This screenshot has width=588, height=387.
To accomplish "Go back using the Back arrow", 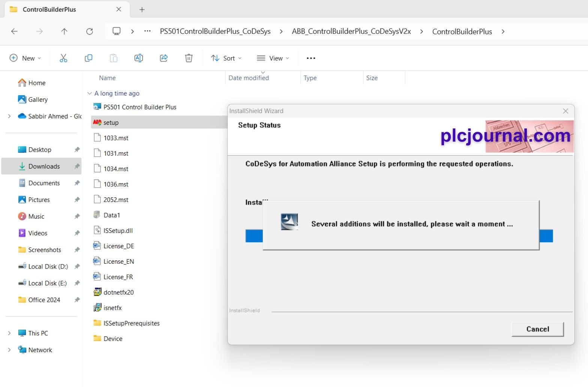I will click(15, 31).
